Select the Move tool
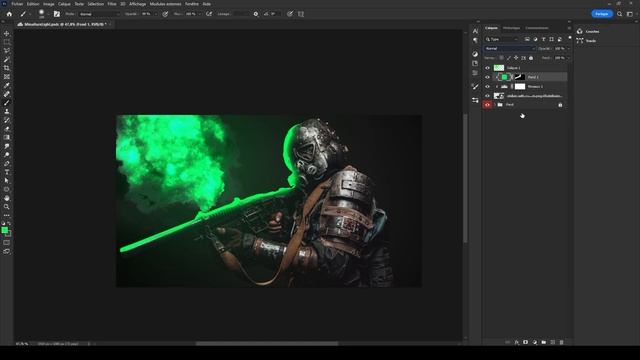Image resolution: width=640 pixels, height=360 pixels. [x=7, y=33]
